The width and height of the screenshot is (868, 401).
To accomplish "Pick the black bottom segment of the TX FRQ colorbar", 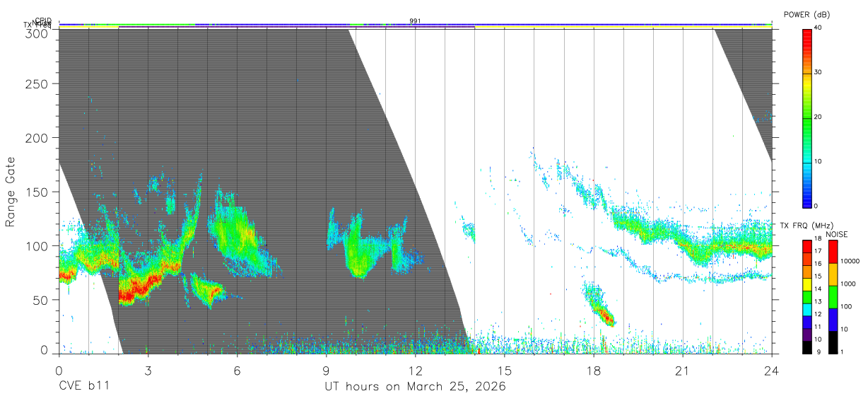I will (x=807, y=346).
